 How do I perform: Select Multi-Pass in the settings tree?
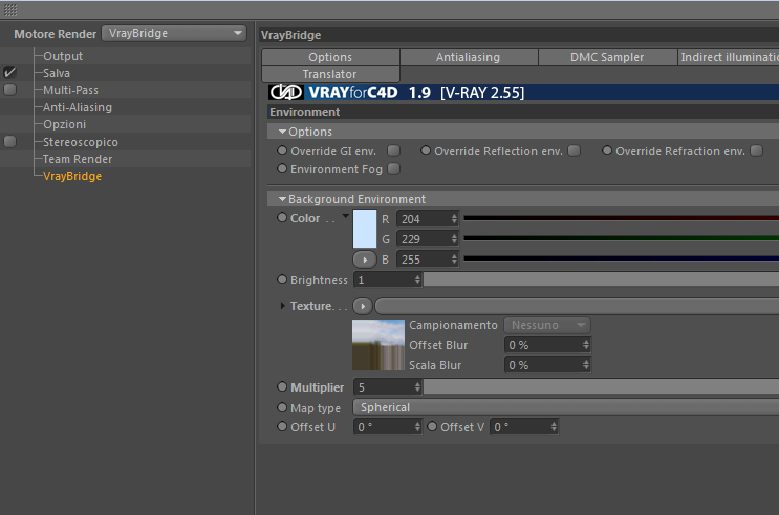pyautogui.click(x=71, y=90)
